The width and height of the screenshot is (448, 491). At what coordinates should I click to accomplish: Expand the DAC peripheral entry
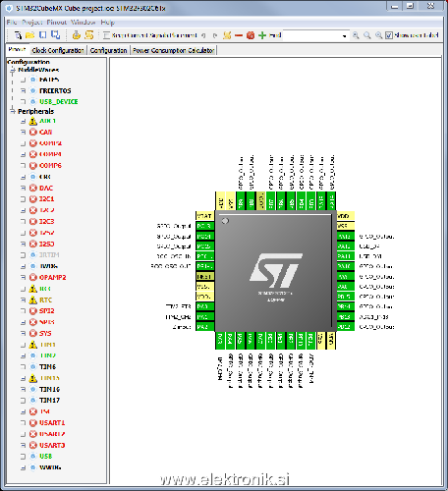pos(23,188)
